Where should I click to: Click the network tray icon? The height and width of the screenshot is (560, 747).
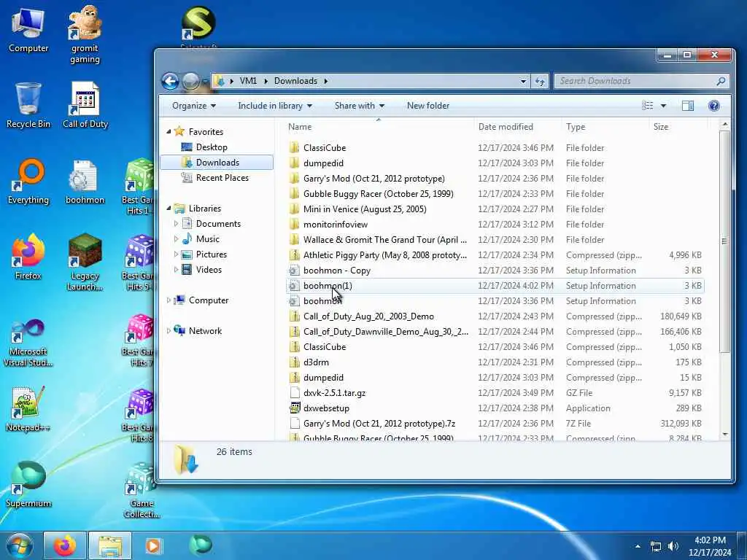(656, 546)
